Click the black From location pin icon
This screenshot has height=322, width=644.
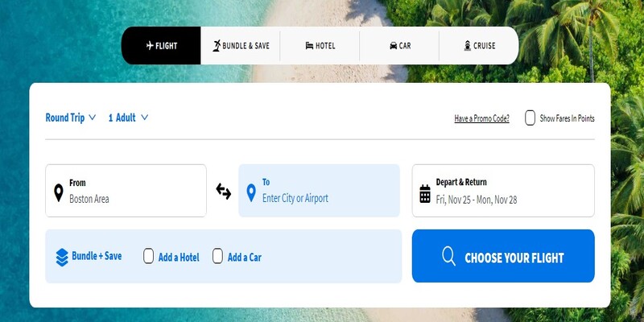(x=59, y=192)
